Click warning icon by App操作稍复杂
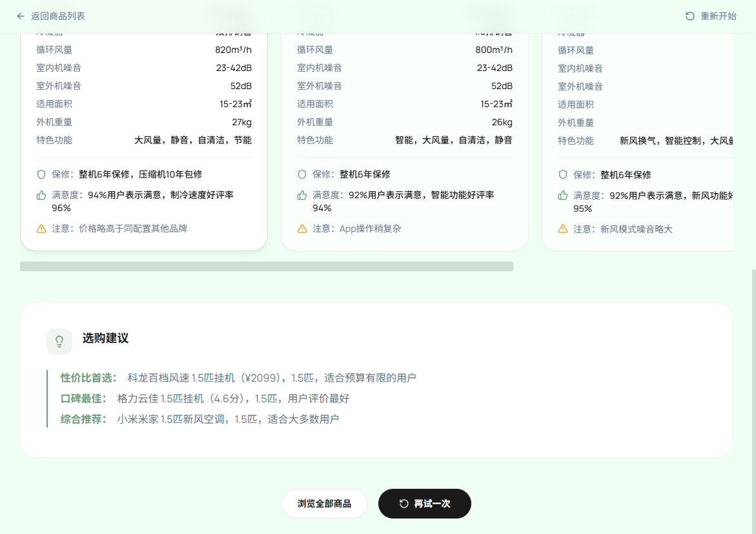Viewport: 756px width, 534px height. click(x=302, y=229)
